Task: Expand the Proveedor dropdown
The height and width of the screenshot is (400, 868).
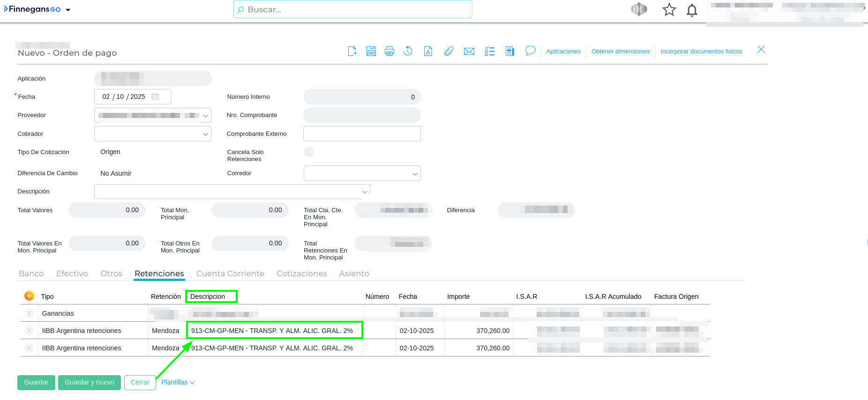Action: click(205, 116)
